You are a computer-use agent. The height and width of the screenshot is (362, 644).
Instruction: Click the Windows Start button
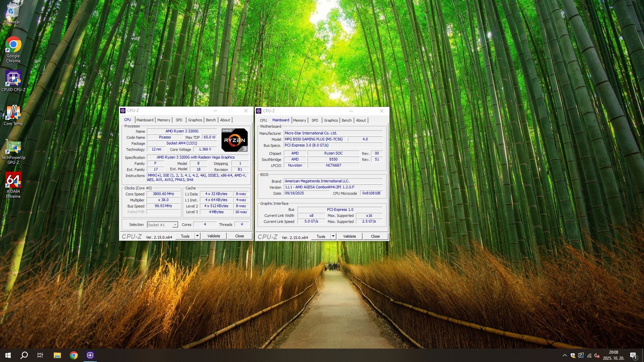point(8,355)
